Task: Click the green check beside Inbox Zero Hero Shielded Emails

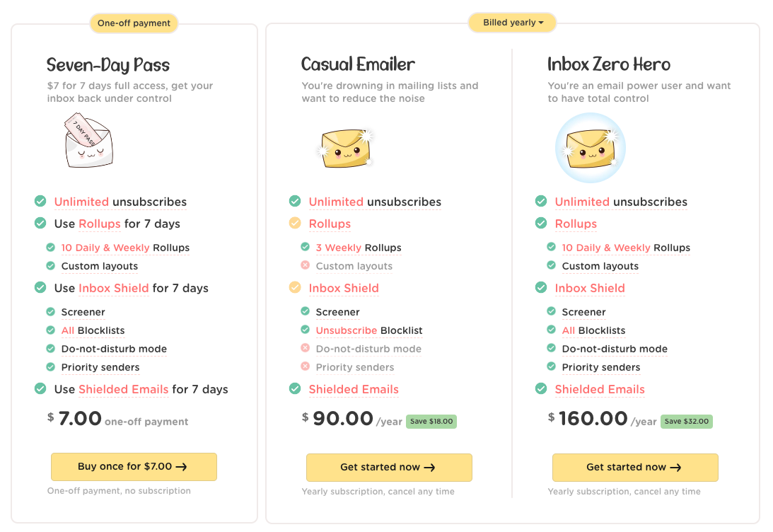Action: 541,389
